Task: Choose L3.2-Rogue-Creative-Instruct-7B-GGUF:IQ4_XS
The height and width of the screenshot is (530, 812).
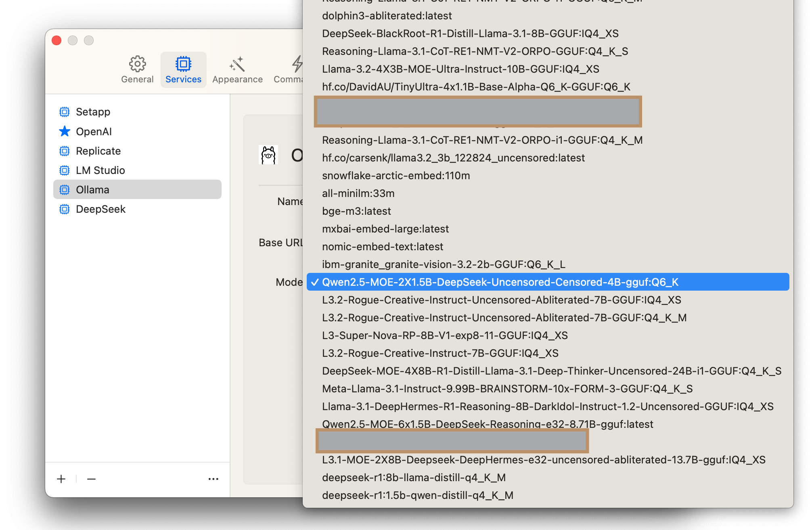Action: (x=548, y=353)
